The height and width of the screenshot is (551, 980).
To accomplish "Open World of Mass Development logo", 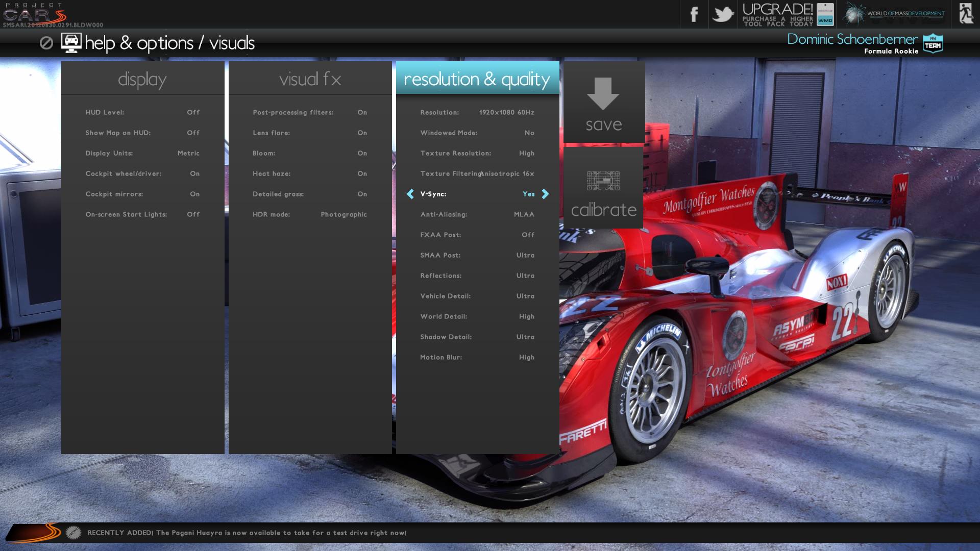I will point(894,14).
